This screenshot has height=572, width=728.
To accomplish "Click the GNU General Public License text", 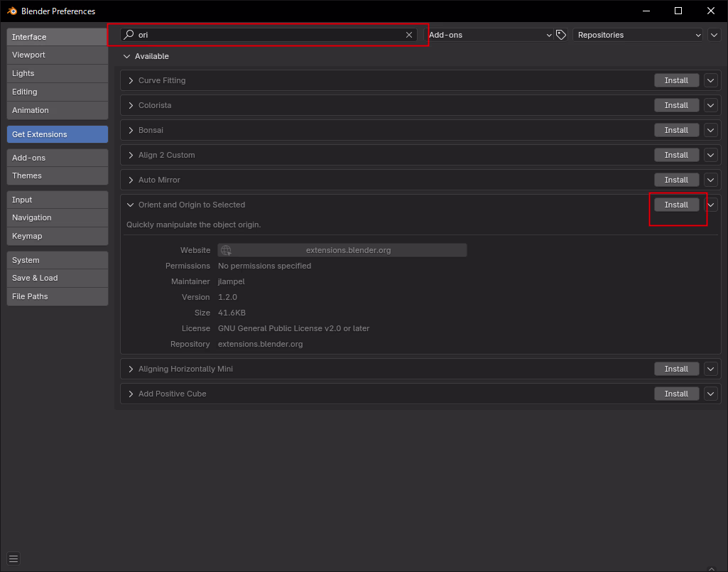I will coord(293,328).
